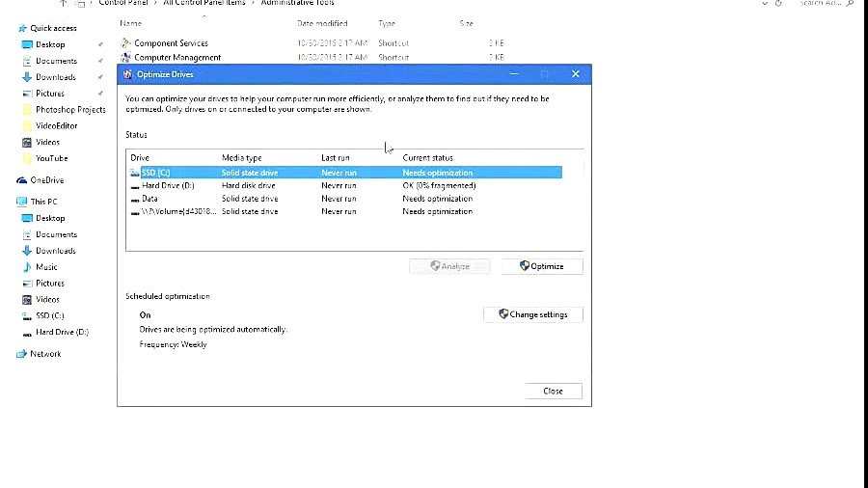Click the Search Administrative Tools search box
868x488 pixels.
tap(827, 3)
